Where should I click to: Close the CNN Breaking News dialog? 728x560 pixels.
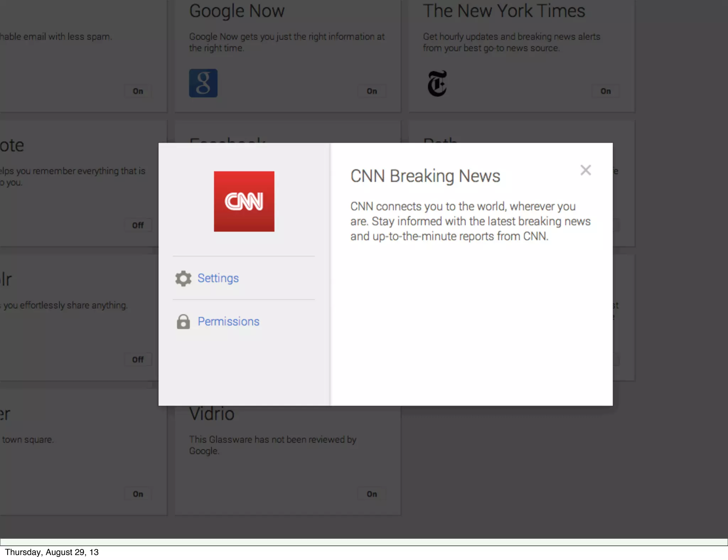tap(585, 170)
